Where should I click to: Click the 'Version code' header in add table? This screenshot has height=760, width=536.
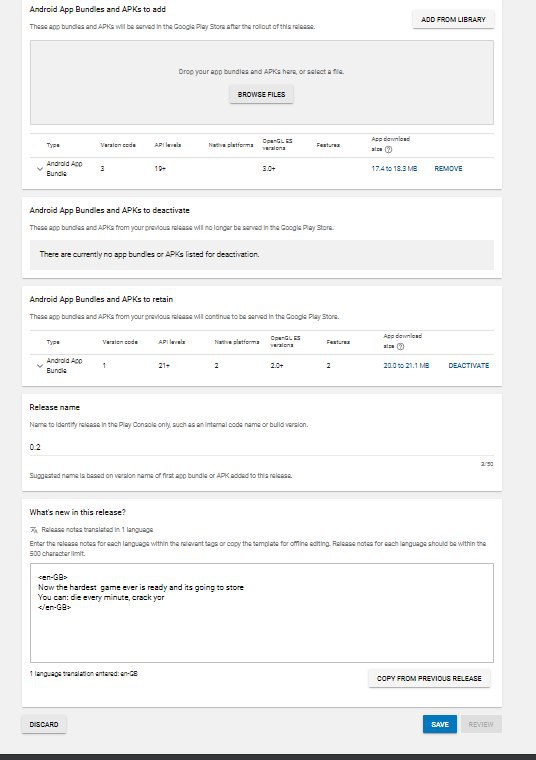118,145
